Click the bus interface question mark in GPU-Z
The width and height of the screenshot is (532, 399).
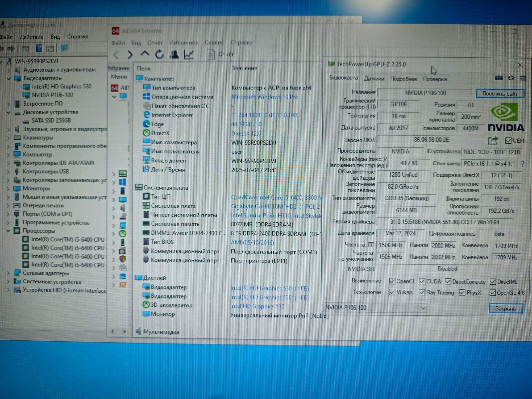[x=523, y=164]
